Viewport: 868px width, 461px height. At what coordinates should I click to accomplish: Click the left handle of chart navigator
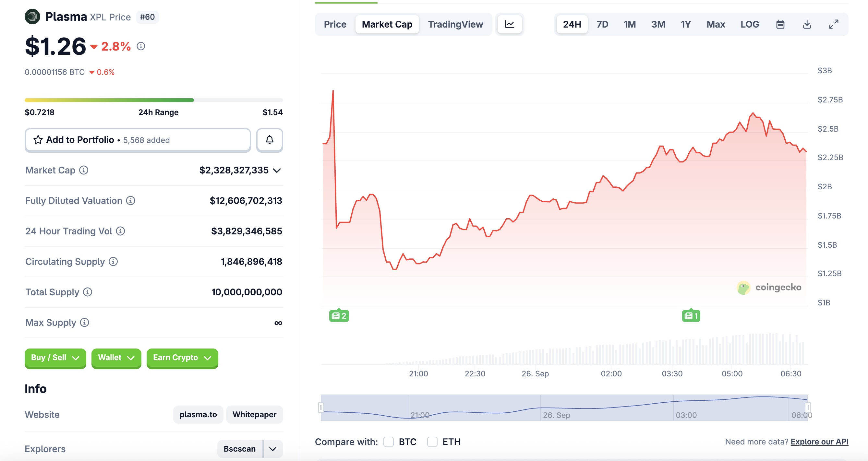pos(321,408)
